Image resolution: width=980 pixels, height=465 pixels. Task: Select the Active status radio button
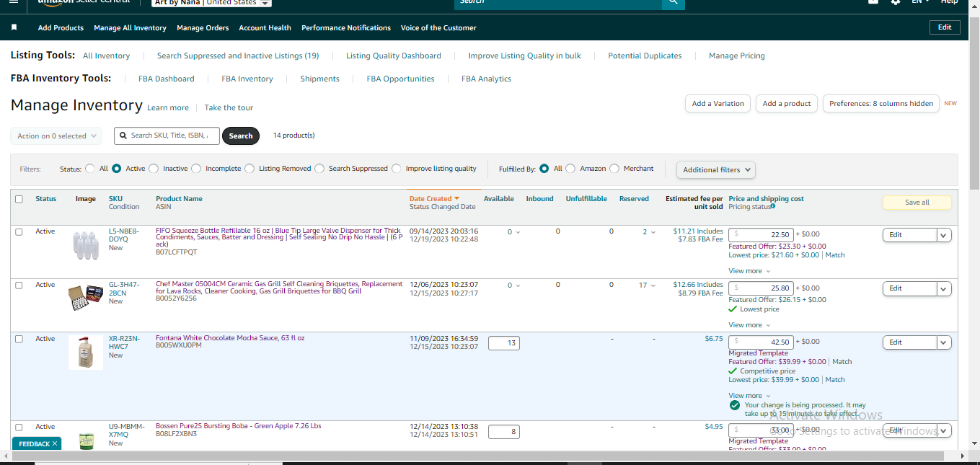pyautogui.click(x=117, y=169)
